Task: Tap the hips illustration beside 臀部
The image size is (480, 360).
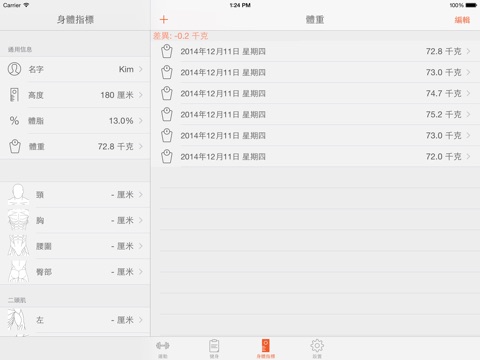Action: point(18,271)
